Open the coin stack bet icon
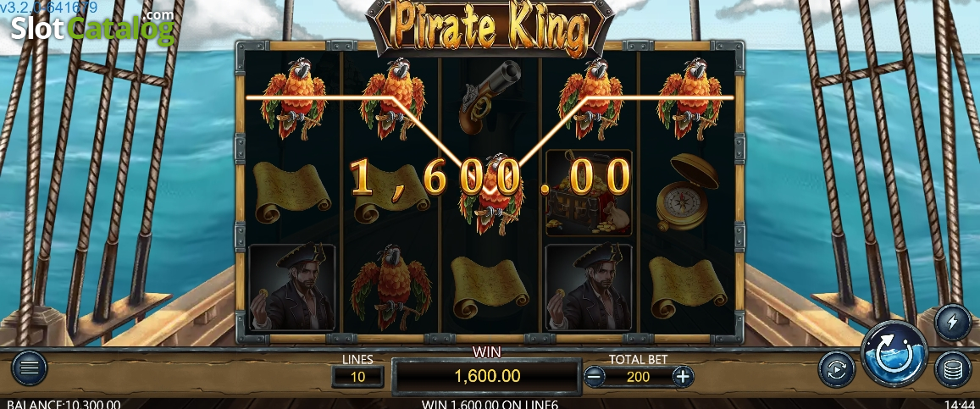 coord(953,369)
